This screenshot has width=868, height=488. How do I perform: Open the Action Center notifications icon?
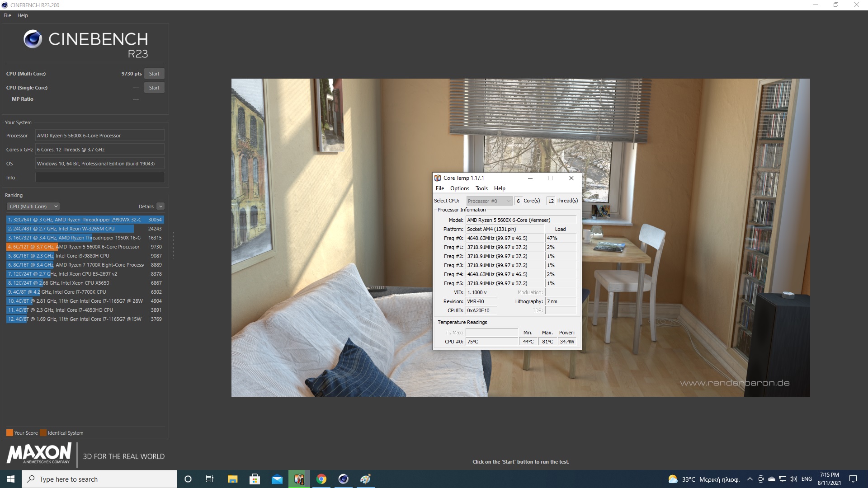853,479
